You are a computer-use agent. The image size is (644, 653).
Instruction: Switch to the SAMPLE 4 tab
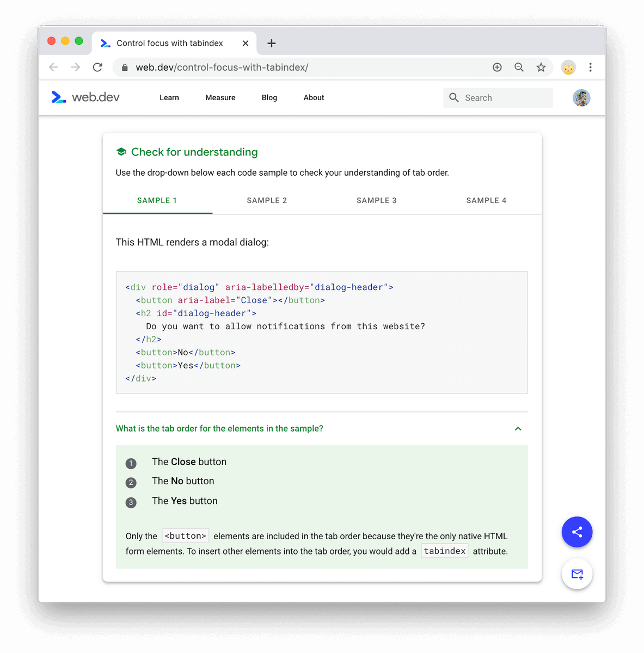pos(486,200)
